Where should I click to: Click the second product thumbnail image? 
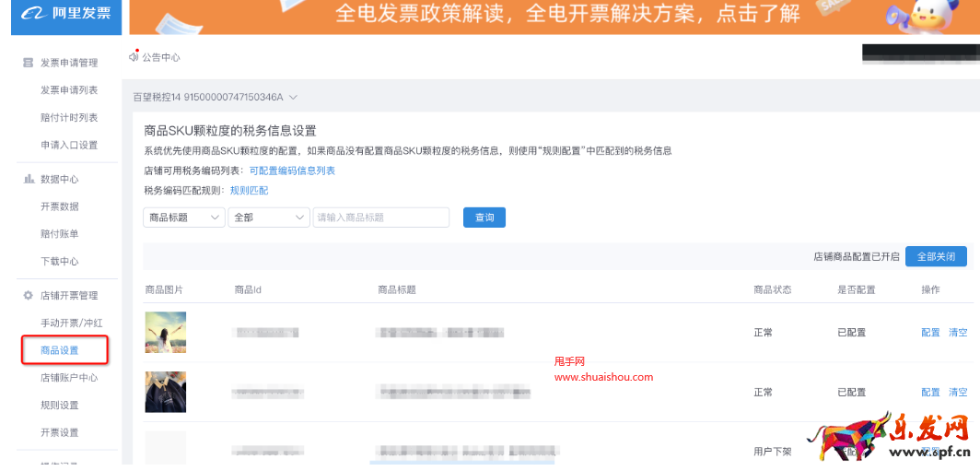166,392
